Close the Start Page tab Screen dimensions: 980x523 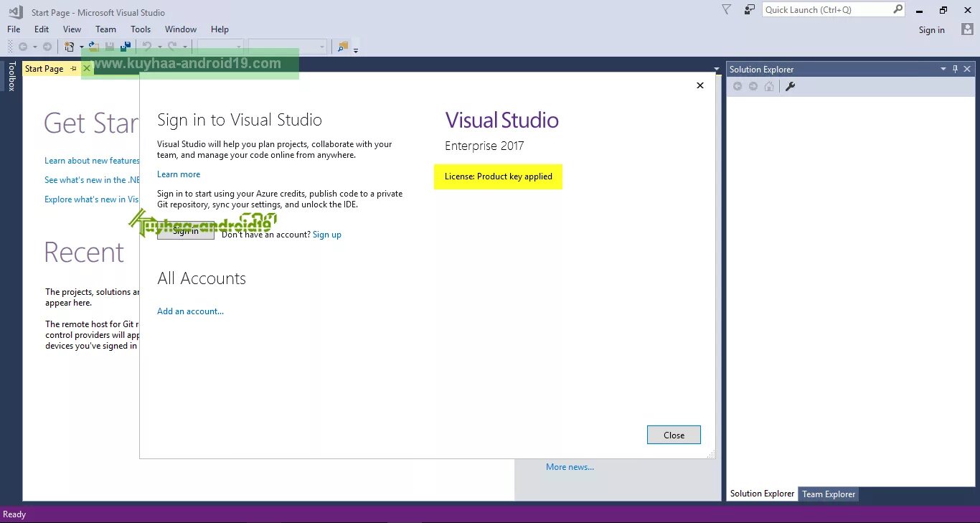pyautogui.click(x=87, y=69)
